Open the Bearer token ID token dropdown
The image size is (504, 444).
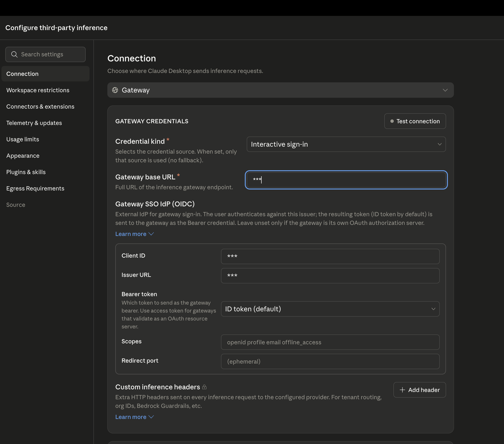point(330,309)
